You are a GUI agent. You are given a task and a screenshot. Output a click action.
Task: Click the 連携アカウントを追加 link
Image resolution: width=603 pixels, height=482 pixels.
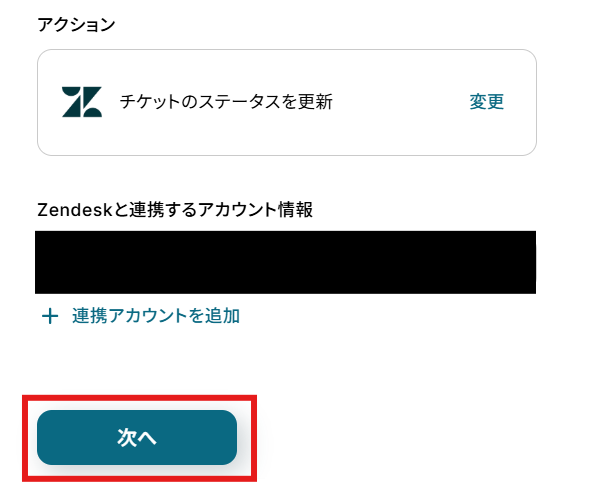point(156,316)
